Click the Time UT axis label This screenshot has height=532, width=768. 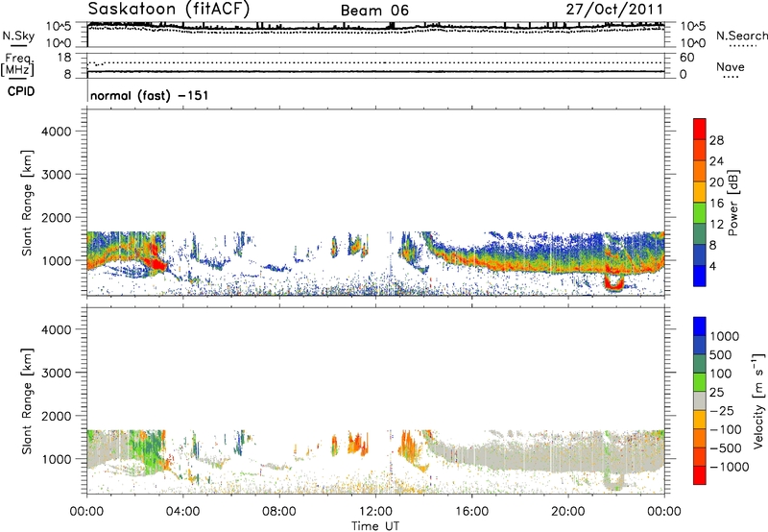(375, 525)
